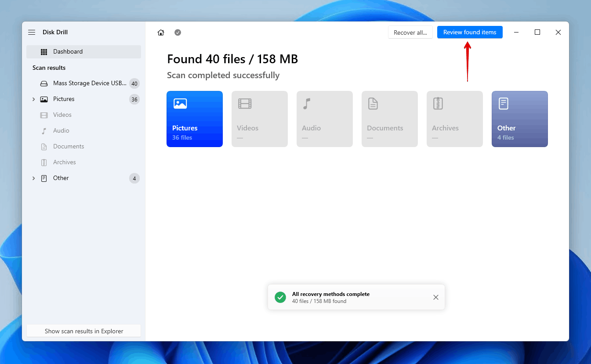Open the Other category tile

point(519,119)
